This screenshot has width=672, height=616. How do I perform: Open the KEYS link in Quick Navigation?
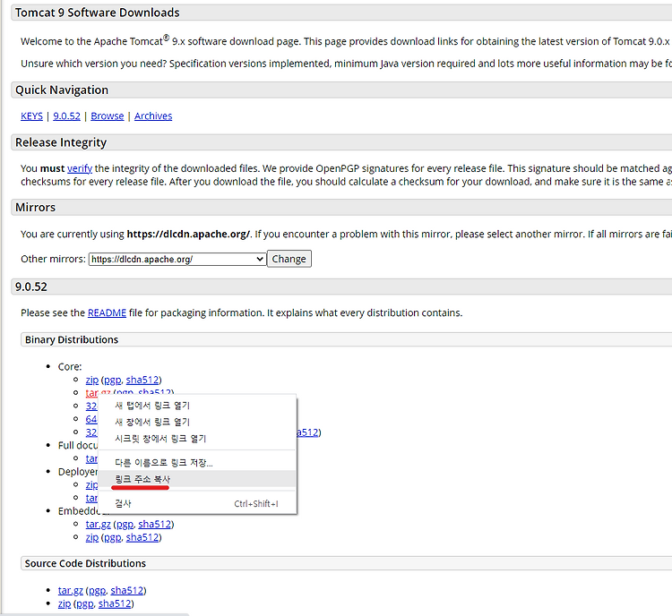31,116
